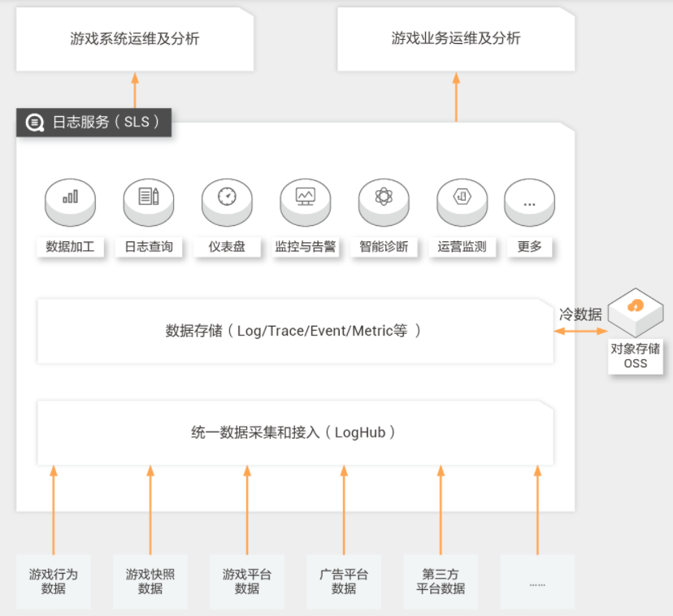Click the 广告平台数据 source box
Image resolution: width=673 pixels, height=616 pixels.
[x=344, y=582]
